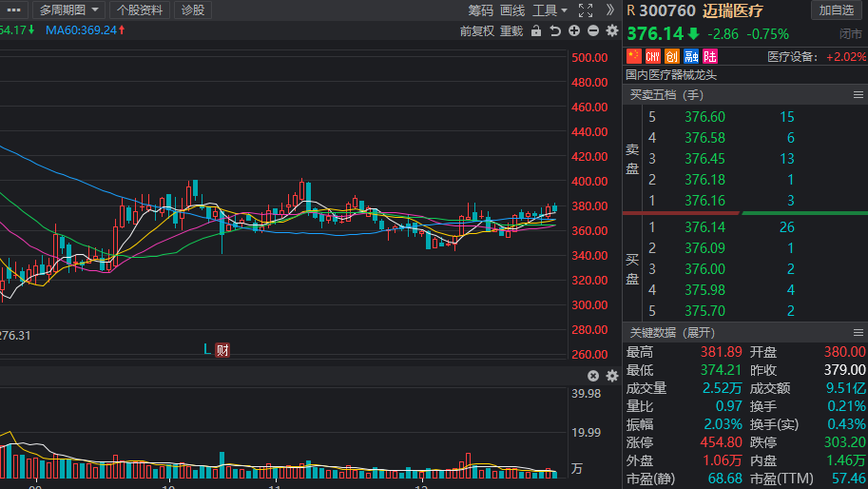Open volume sub-chart settings gear
Image resolution: width=868 pixels, height=489 pixels.
click(x=611, y=376)
